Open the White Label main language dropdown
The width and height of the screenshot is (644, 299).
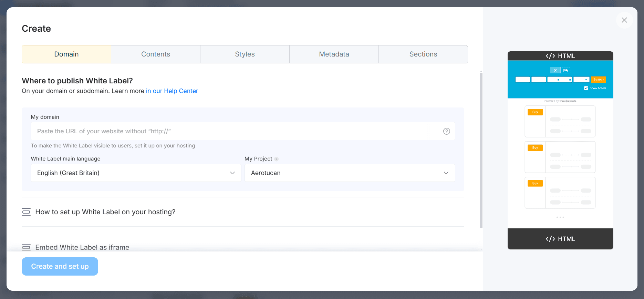136,173
